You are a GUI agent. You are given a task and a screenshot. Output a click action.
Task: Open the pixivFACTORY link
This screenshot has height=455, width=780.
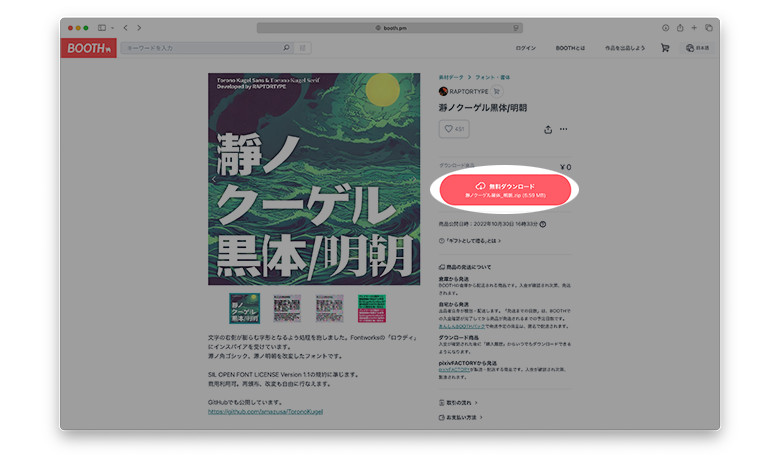coord(454,369)
